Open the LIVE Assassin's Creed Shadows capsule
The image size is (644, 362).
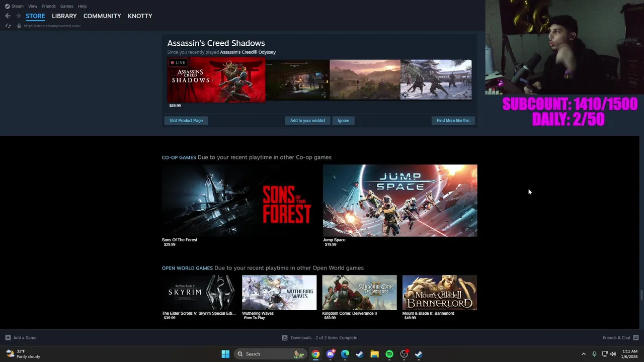click(x=216, y=79)
